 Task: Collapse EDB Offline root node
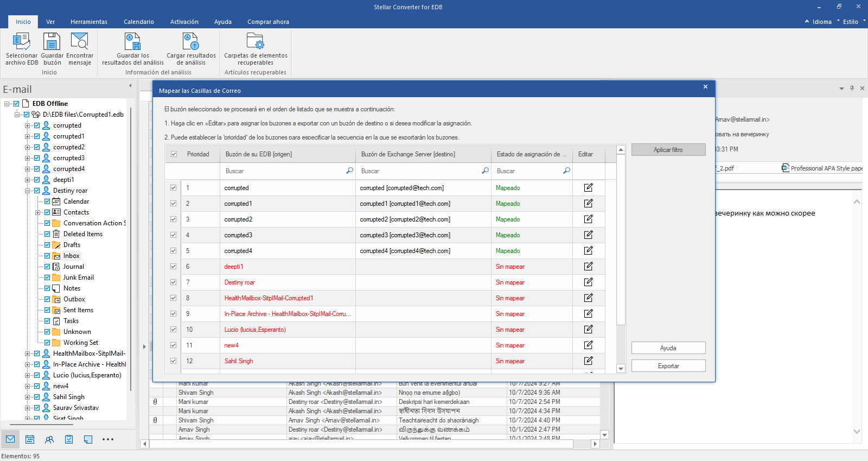pyautogui.click(x=7, y=104)
